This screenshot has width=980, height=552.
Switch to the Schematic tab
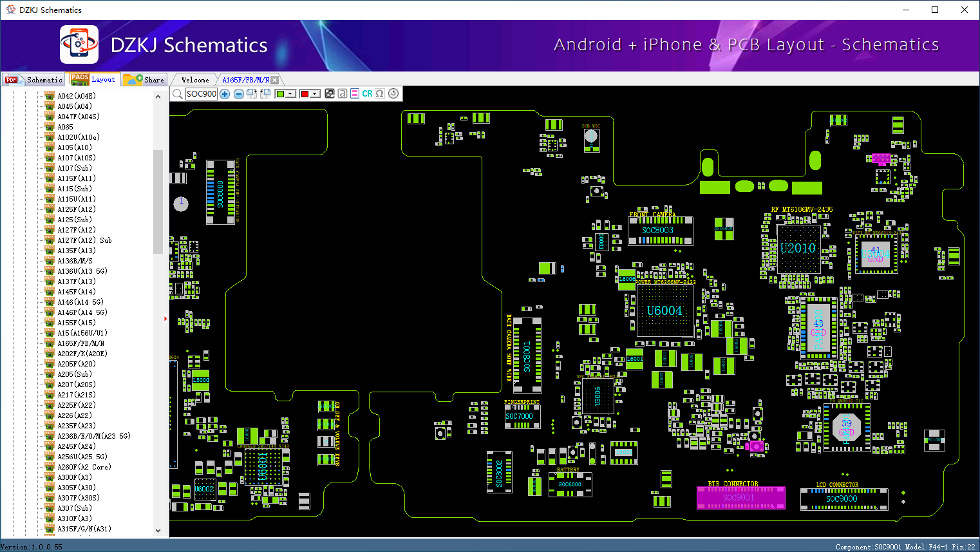click(x=35, y=80)
